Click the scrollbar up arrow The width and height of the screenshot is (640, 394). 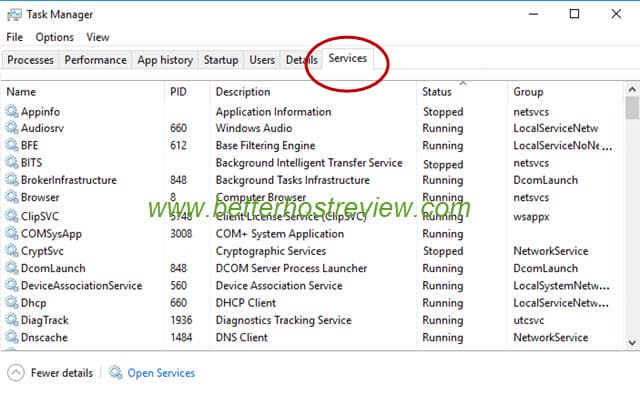point(632,89)
